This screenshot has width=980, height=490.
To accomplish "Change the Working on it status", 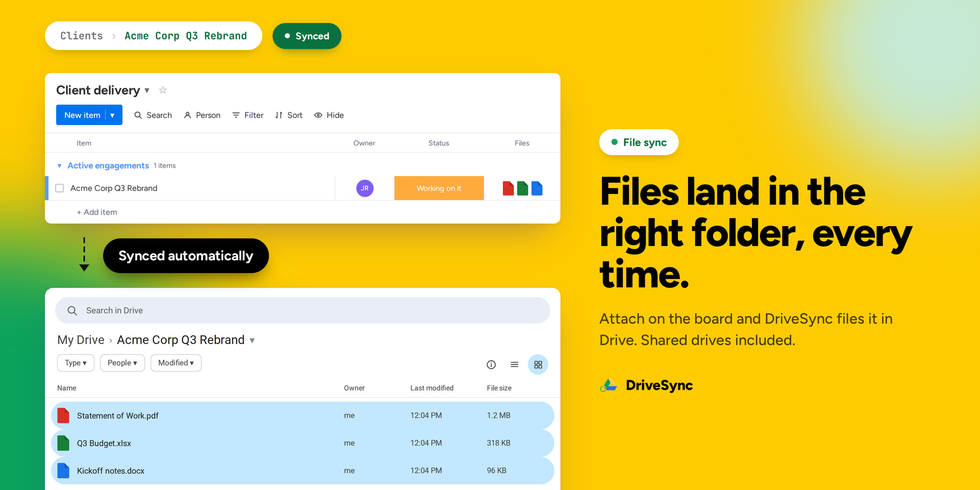I will [439, 188].
